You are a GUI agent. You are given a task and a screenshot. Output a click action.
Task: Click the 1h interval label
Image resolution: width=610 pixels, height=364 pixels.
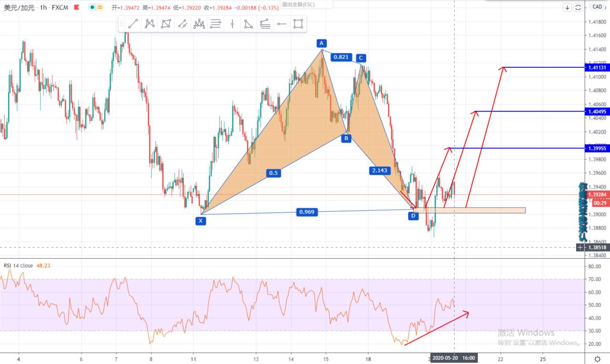click(x=43, y=8)
